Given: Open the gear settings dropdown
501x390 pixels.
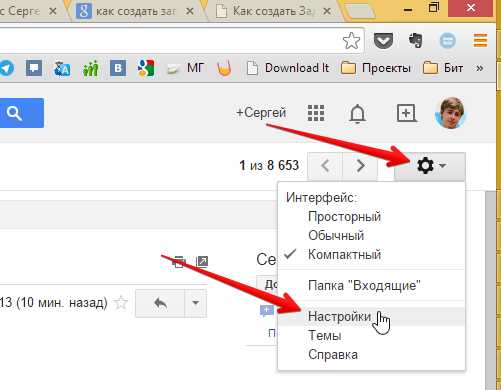Looking at the screenshot, I should coord(430,166).
